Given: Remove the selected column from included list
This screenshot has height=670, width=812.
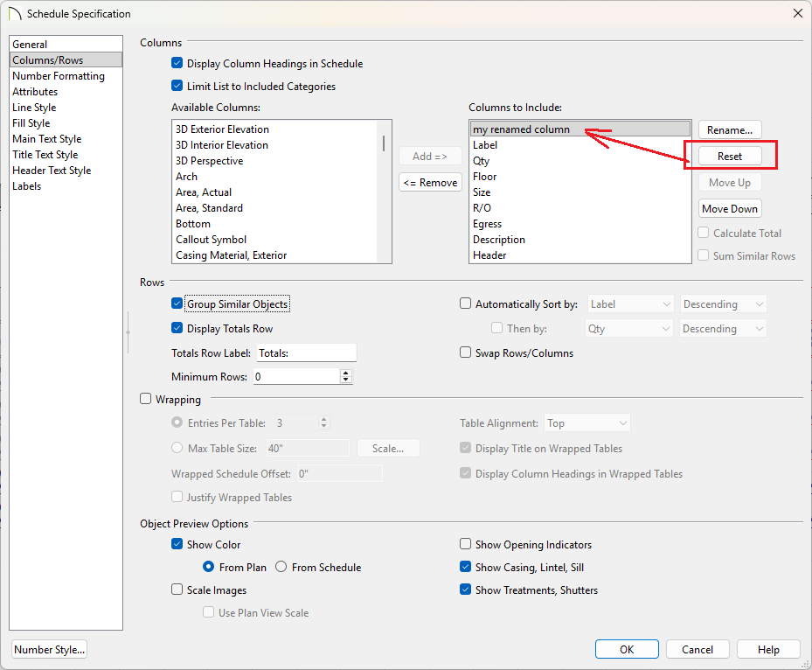Looking at the screenshot, I should click(430, 183).
